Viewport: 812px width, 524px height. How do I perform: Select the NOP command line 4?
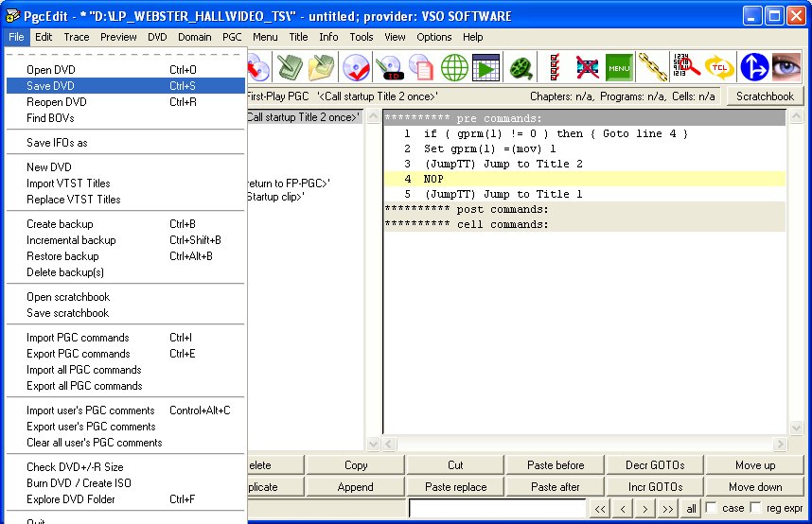[x=432, y=179]
